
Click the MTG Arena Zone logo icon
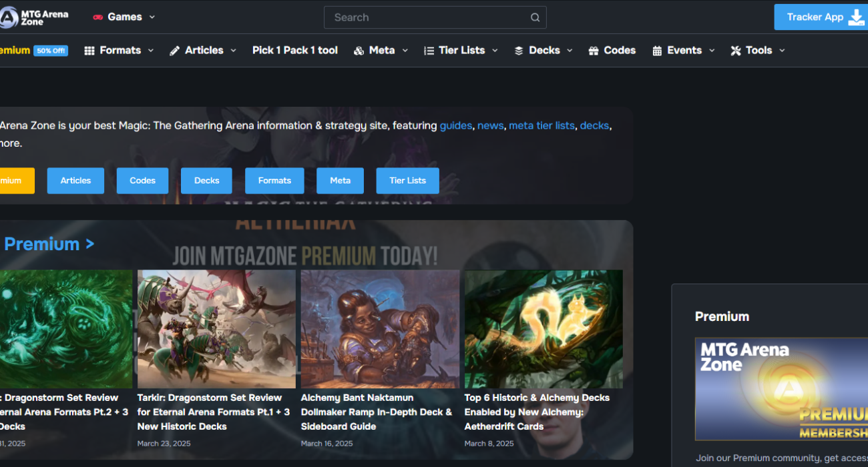pos(9,17)
